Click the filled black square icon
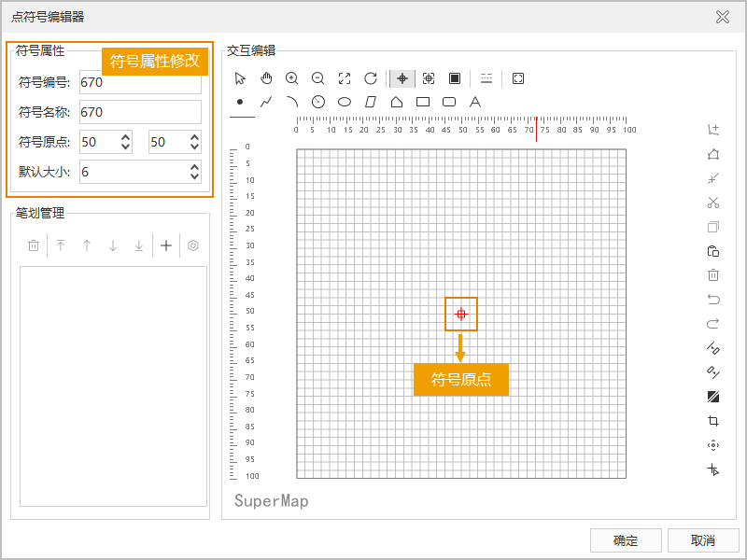The image size is (747, 560). [x=455, y=78]
